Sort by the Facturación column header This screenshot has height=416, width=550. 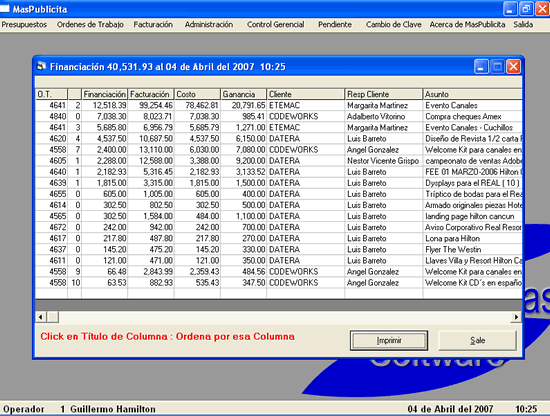[151, 94]
